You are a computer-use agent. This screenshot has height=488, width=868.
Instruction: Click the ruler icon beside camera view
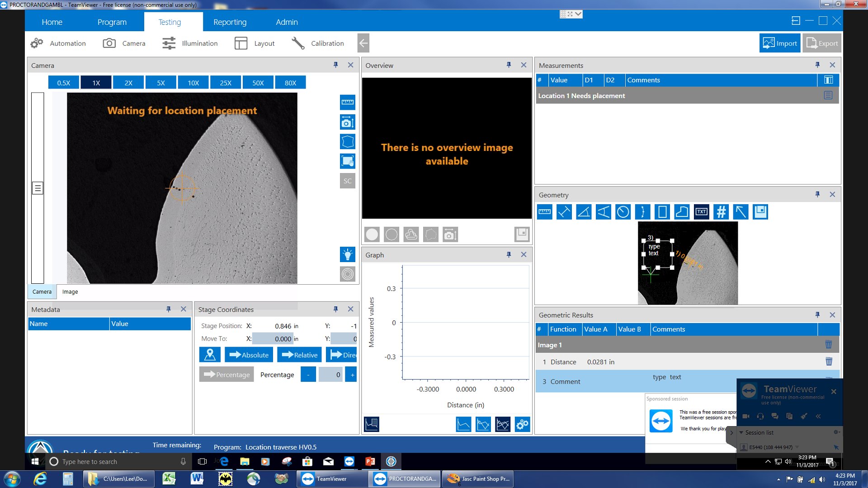click(x=348, y=103)
